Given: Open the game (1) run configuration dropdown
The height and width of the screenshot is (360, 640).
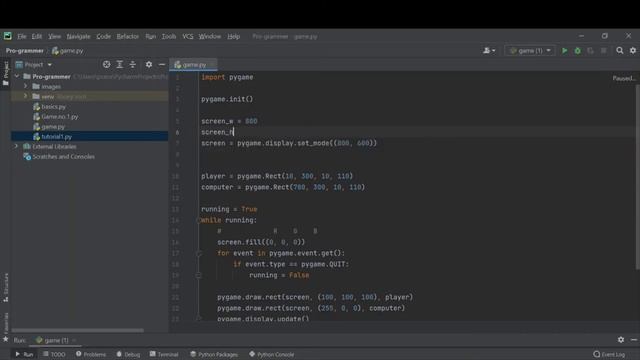Looking at the screenshot, I should [x=530, y=51].
